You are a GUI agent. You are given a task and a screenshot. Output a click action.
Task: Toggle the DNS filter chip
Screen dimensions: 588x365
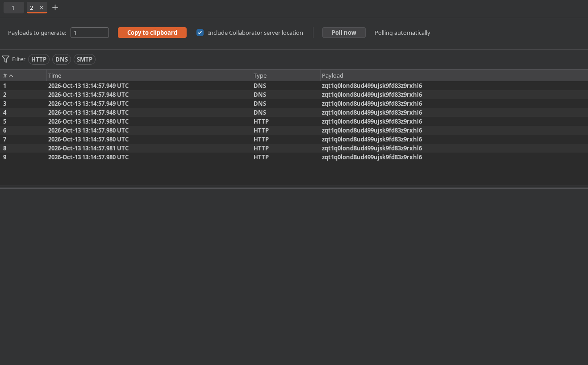tap(62, 59)
